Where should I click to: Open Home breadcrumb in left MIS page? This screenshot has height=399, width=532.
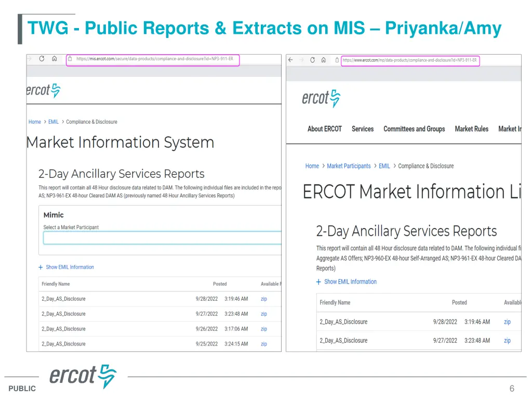pyautogui.click(x=35, y=122)
